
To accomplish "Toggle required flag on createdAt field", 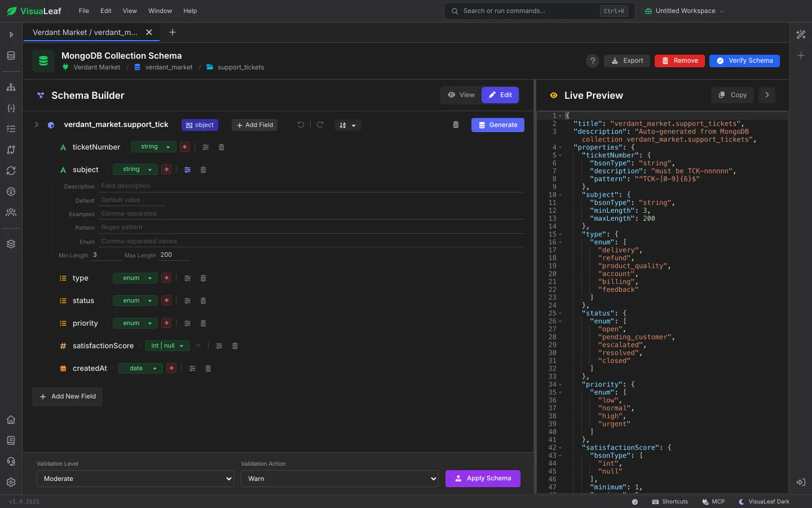I will [171, 369].
